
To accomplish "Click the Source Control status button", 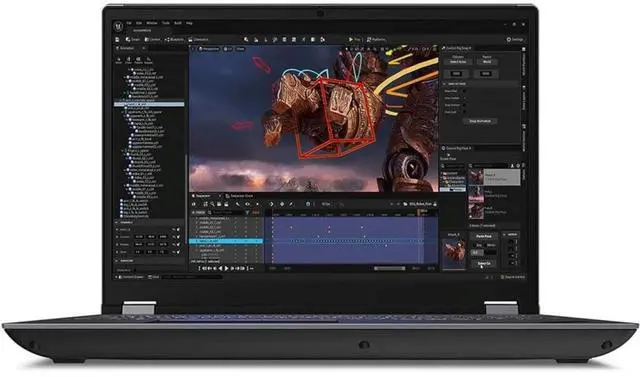I will point(513,277).
